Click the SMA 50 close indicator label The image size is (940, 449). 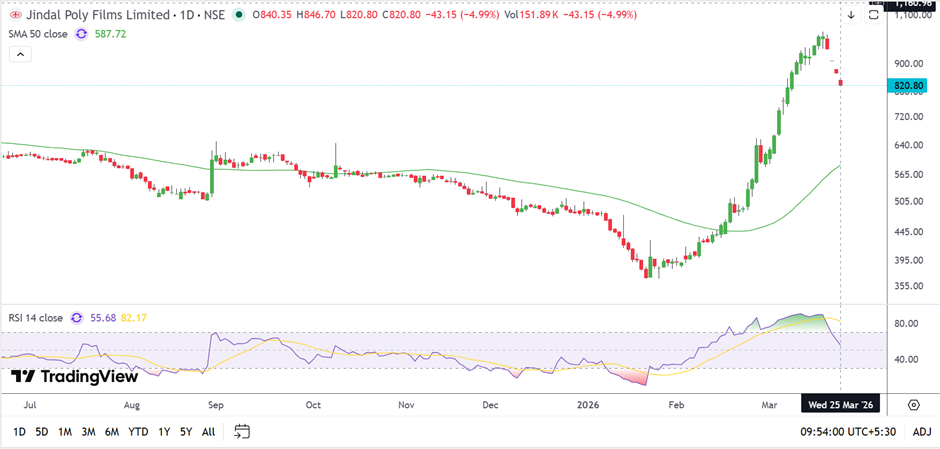(x=38, y=34)
